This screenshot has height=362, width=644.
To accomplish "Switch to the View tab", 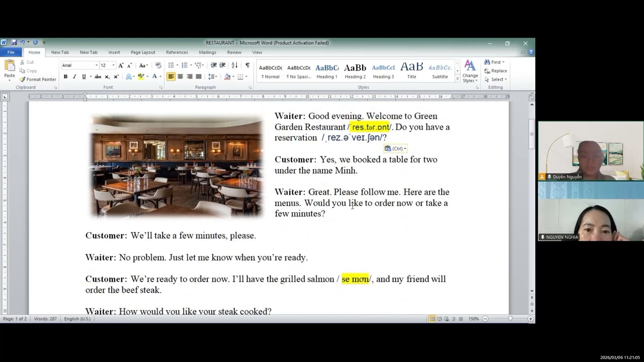I will tap(257, 52).
